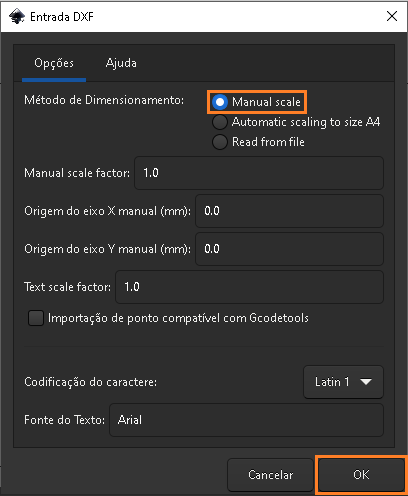Click the arrow beside Latin 1
Screen dimensions: 408x496
(x=366, y=382)
